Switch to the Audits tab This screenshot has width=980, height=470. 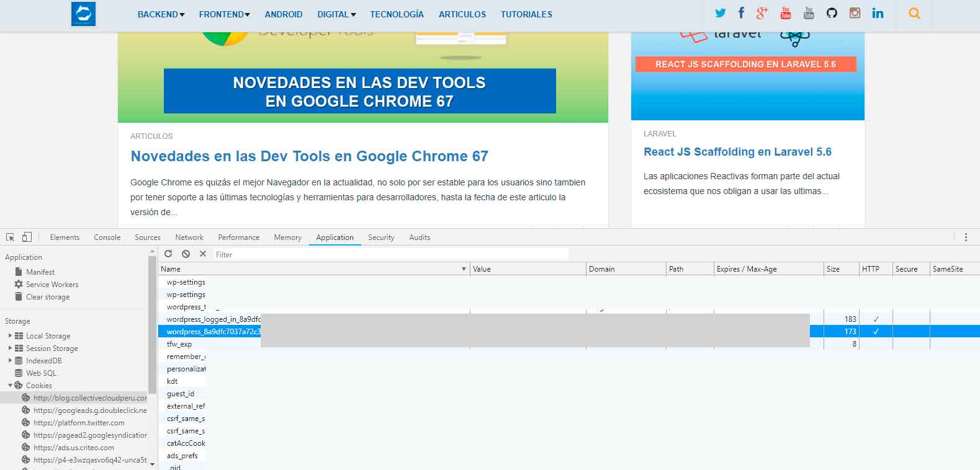(x=420, y=237)
